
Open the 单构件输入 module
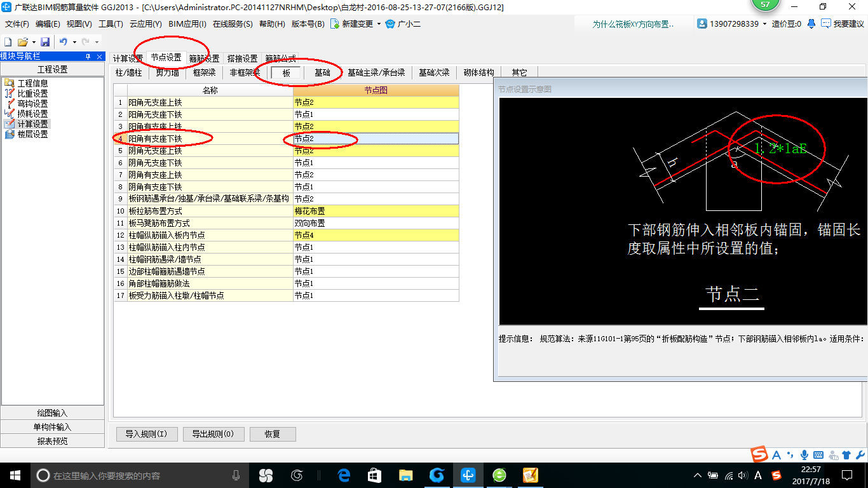coord(52,427)
